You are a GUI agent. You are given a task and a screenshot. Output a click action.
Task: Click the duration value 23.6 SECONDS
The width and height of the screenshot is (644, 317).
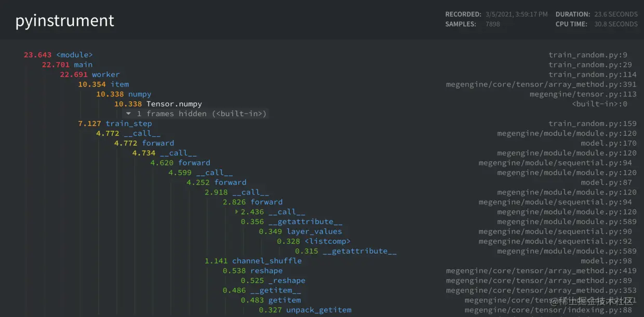tap(616, 15)
